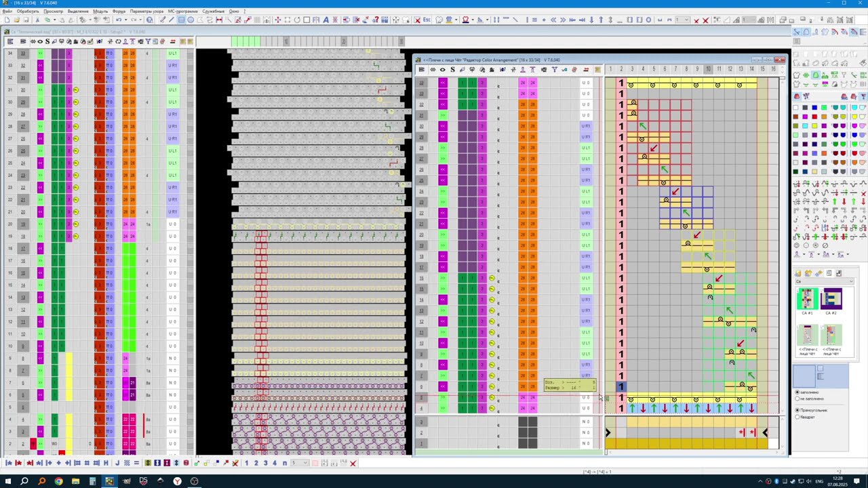Click the Windows taskbar search icon
The width and height of the screenshot is (868, 488).
(x=24, y=481)
